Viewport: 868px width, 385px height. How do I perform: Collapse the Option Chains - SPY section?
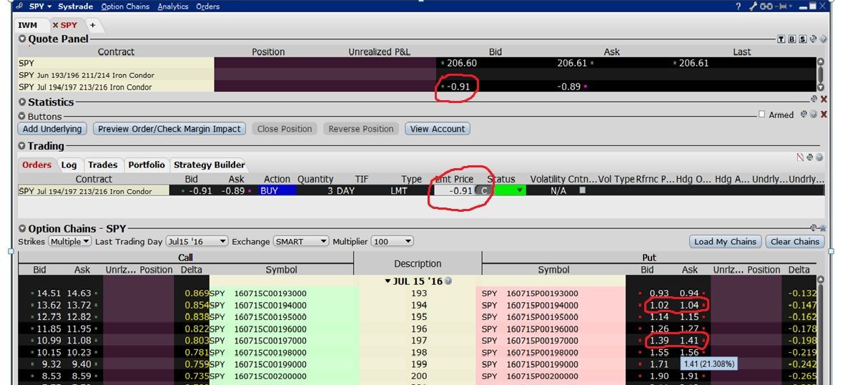22,229
